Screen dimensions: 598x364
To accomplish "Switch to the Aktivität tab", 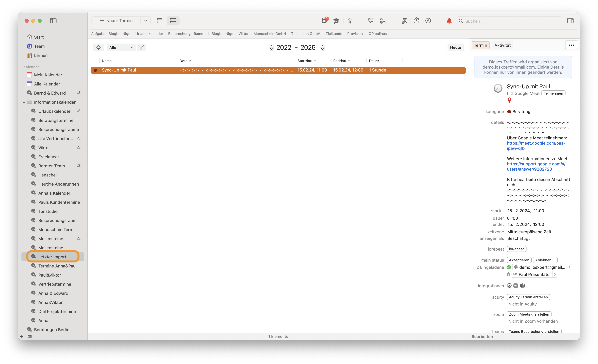I will pyautogui.click(x=502, y=45).
